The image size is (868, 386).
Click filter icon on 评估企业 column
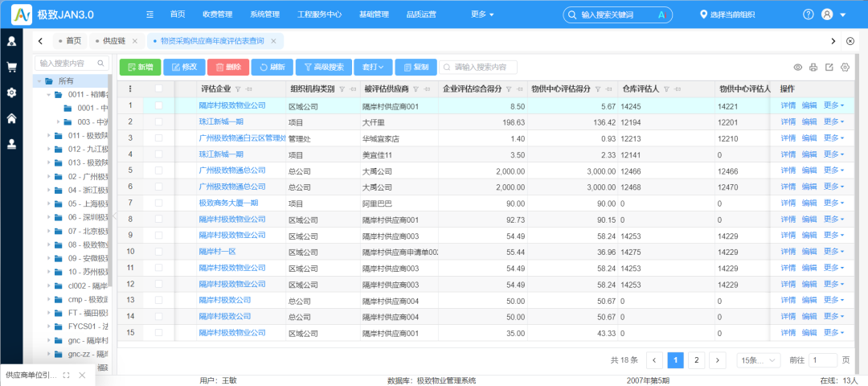click(238, 88)
